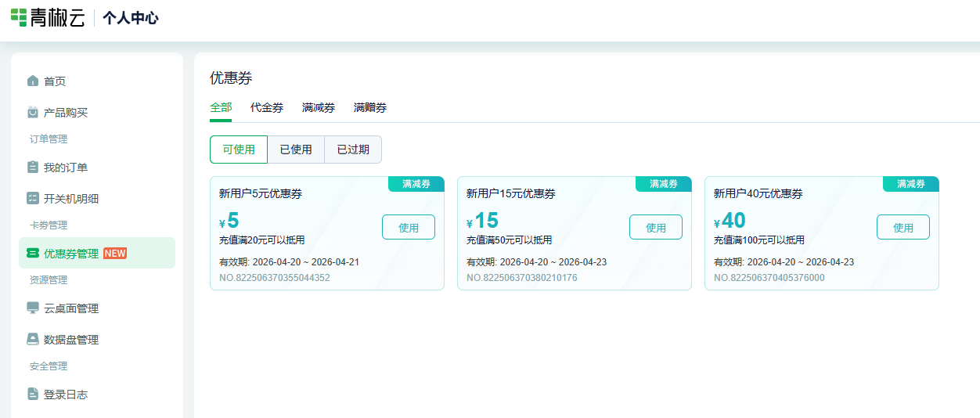980x418 pixels.
Task: Open the 满减券 tab
Action: point(319,108)
